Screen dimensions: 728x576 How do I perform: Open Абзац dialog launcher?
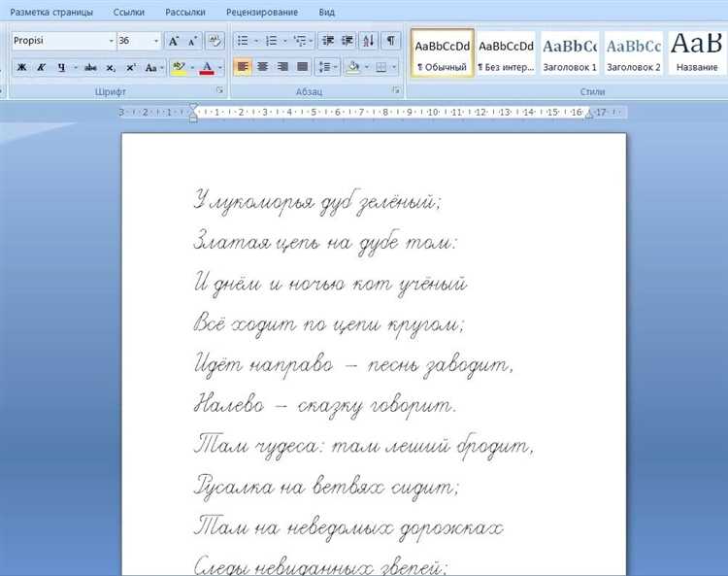click(x=396, y=91)
